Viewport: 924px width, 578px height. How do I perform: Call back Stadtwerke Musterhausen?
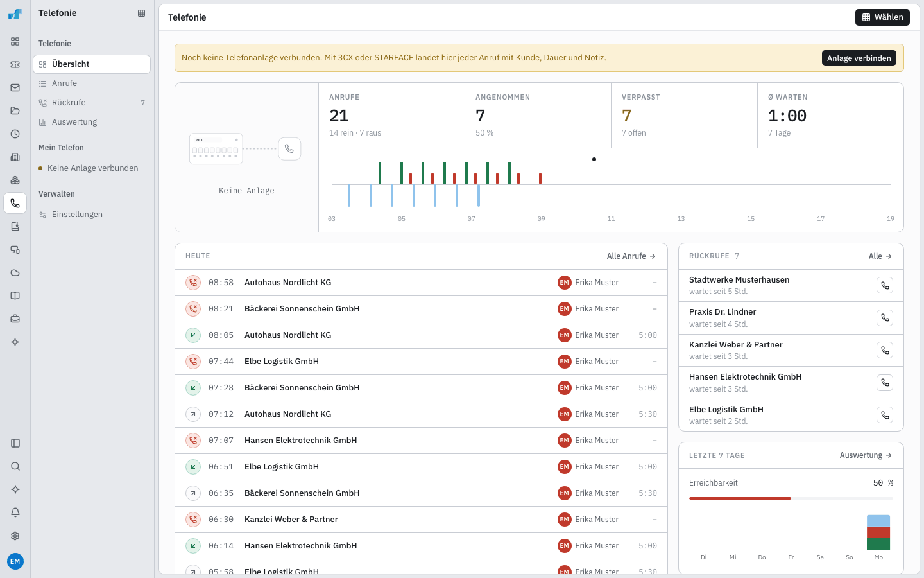885,285
